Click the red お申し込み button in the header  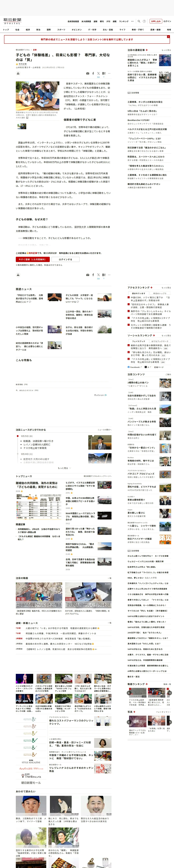(156, 21)
